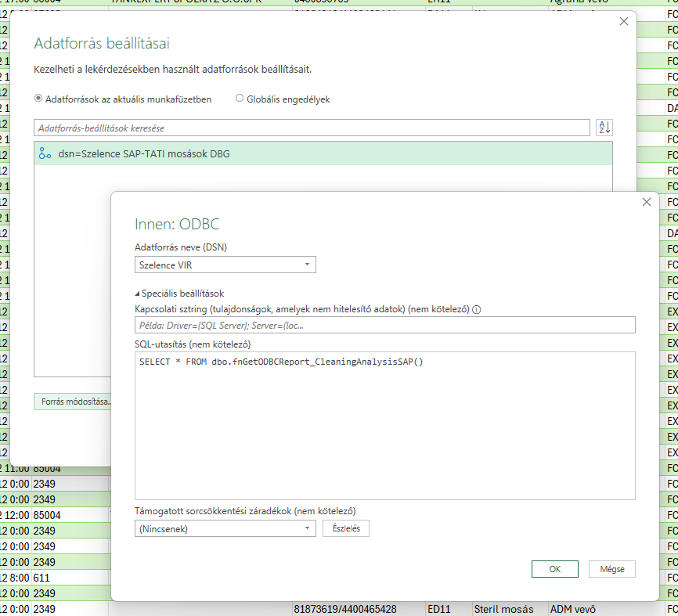The image size is (678, 616).
Task: Focus the Adatforrás-beállítások keresése search box
Action: 312,128
